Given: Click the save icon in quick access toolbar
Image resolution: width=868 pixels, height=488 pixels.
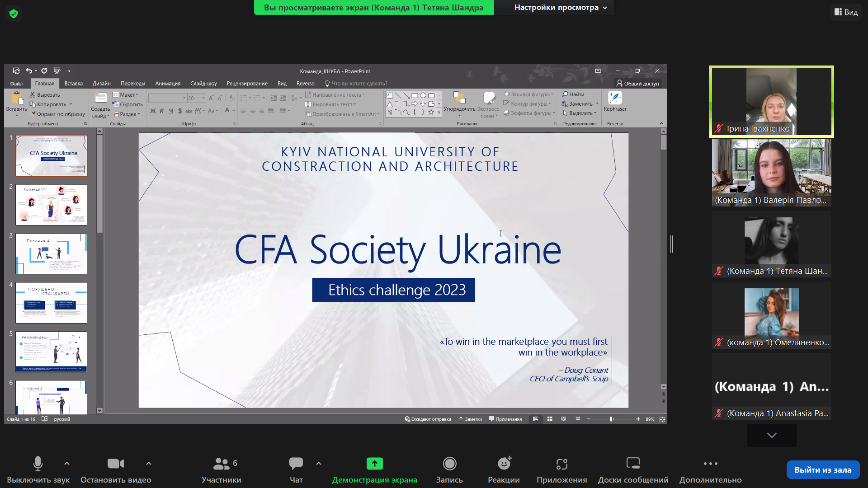Looking at the screenshot, I should (16, 70).
